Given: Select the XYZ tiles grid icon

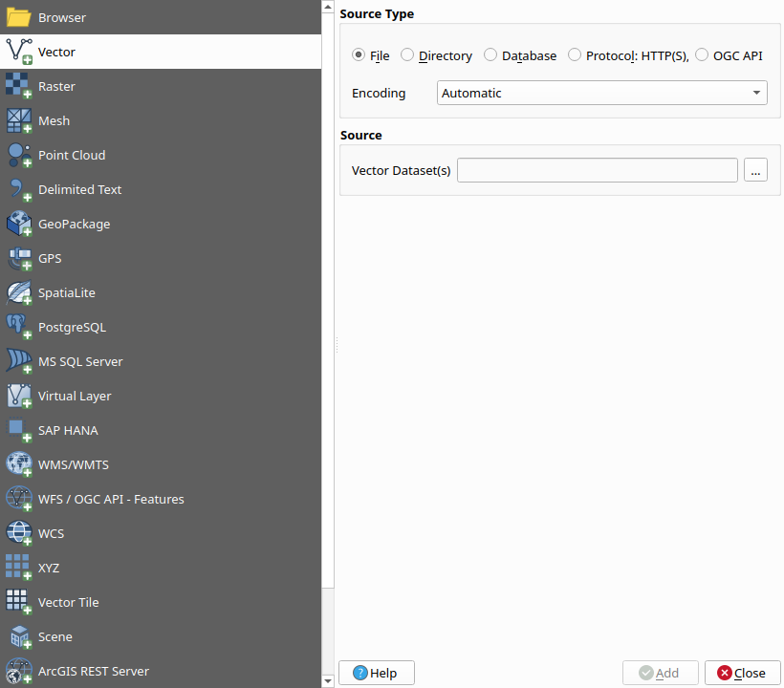Looking at the screenshot, I should pos(19,569).
